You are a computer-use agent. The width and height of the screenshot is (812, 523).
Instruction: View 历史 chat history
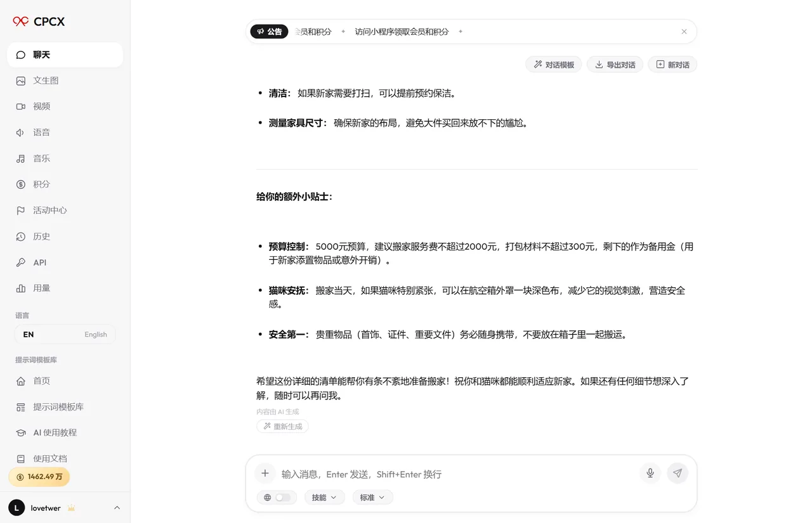tap(65, 236)
